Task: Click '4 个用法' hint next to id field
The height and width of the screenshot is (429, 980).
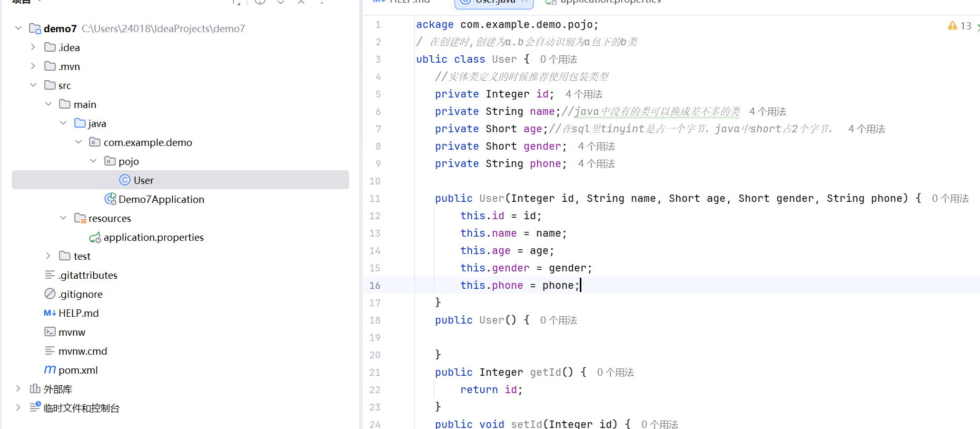Action: pos(583,94)
